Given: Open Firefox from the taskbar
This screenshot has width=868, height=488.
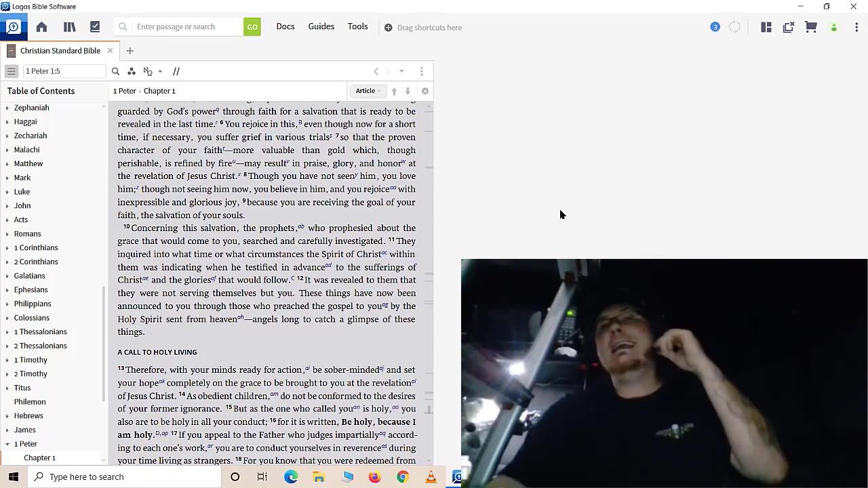Looking at the screenshot, I should 375,477.
